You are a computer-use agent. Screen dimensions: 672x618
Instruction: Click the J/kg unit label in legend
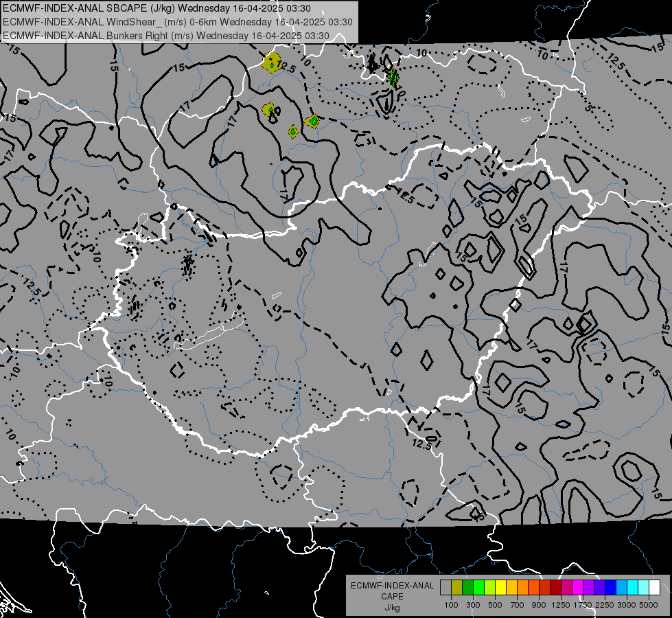tap(392, 608)
